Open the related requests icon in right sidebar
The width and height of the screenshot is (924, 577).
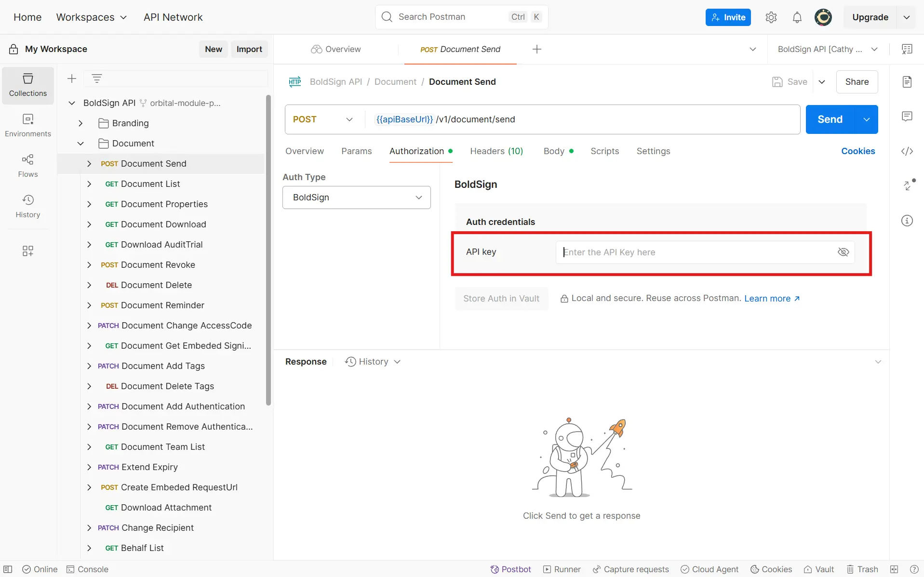tap(908, 185)
